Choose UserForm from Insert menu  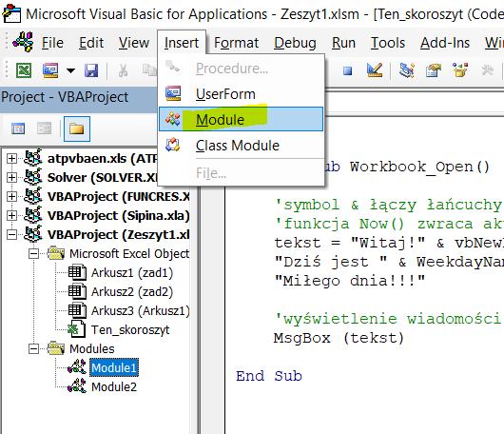241,94
